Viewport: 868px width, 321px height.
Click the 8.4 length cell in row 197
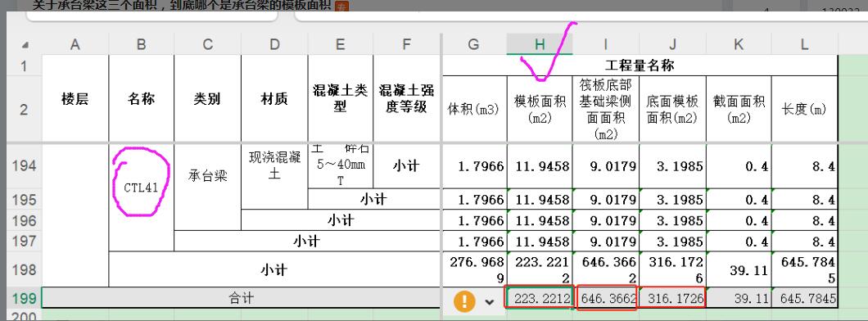pos(804,242)
